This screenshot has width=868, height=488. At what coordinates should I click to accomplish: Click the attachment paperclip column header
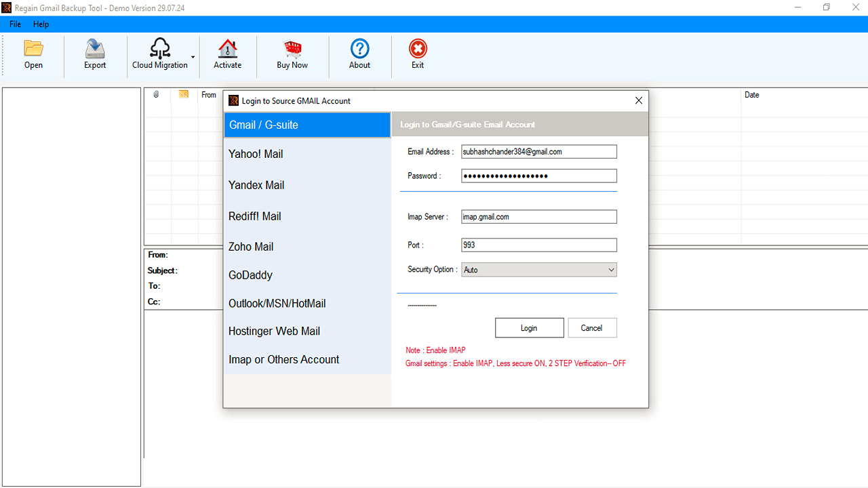pyautogui.click(x=156, y=94)
